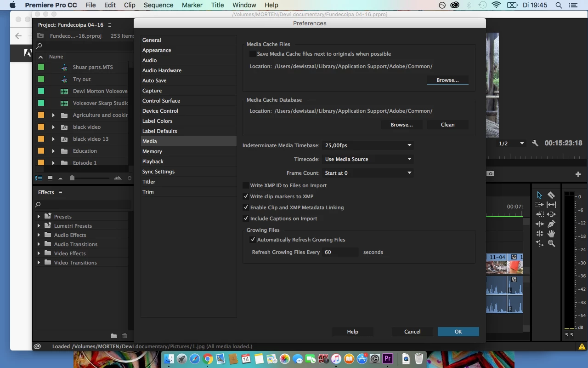Viewport: 588px width, 368px height.
Task: Click Effects panel delete trash icon
Action: (124, 336)
